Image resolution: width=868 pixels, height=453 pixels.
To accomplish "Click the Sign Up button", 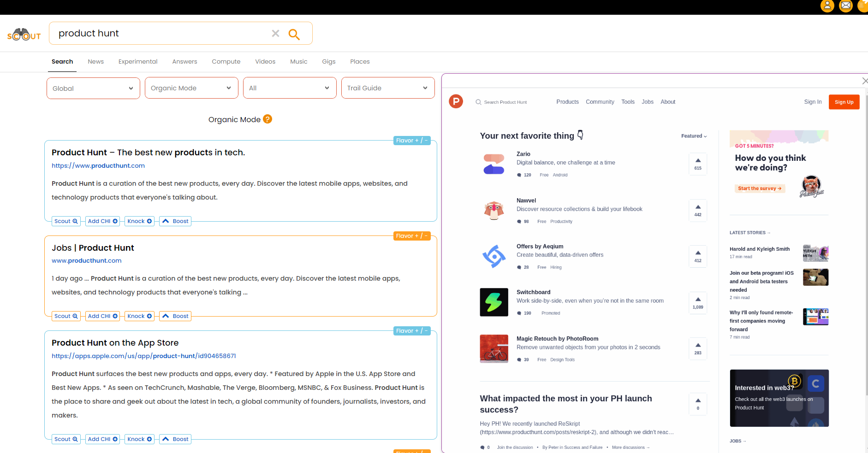I will point(844,102).
